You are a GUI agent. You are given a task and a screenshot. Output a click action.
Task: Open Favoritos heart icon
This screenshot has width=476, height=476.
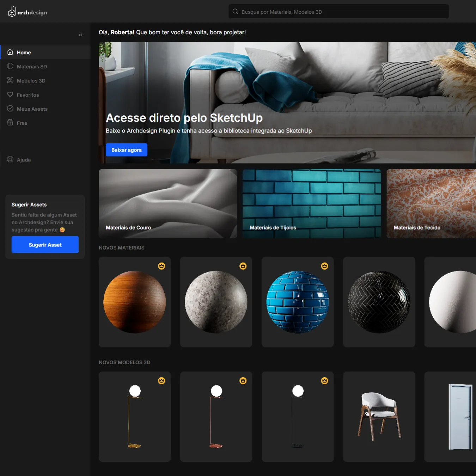tap(10, 94)
